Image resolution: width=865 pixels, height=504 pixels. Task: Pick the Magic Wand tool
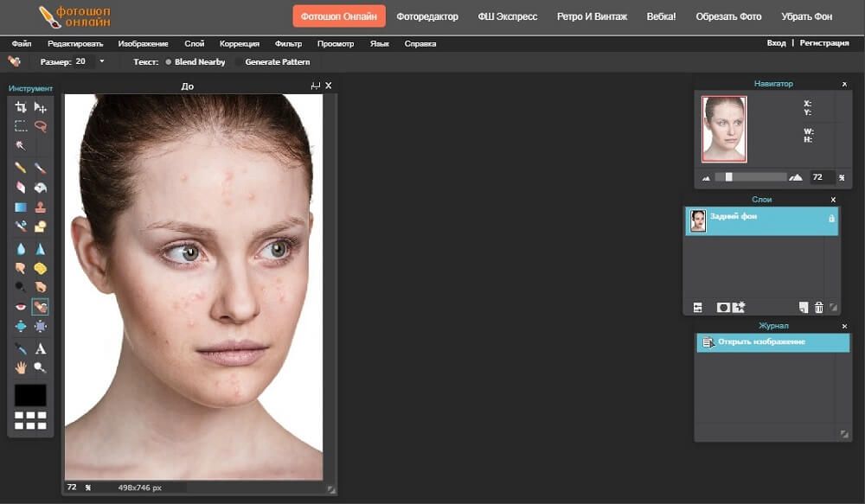coord(21,144)
